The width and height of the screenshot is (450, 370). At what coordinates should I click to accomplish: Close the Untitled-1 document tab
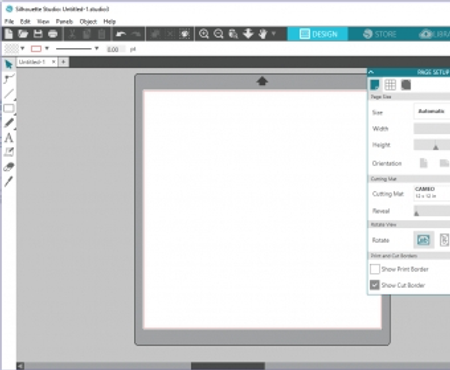54,62
